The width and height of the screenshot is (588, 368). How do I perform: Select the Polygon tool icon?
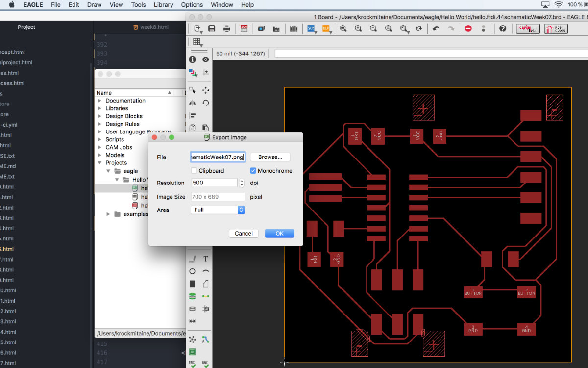pyautogui.click(x=206, y=284)
